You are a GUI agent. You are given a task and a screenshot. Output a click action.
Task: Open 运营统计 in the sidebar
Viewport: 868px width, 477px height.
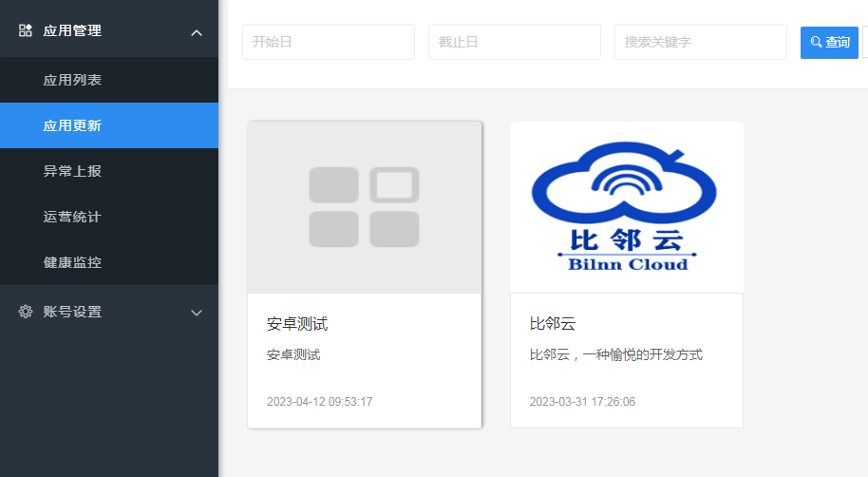[109, 217]
